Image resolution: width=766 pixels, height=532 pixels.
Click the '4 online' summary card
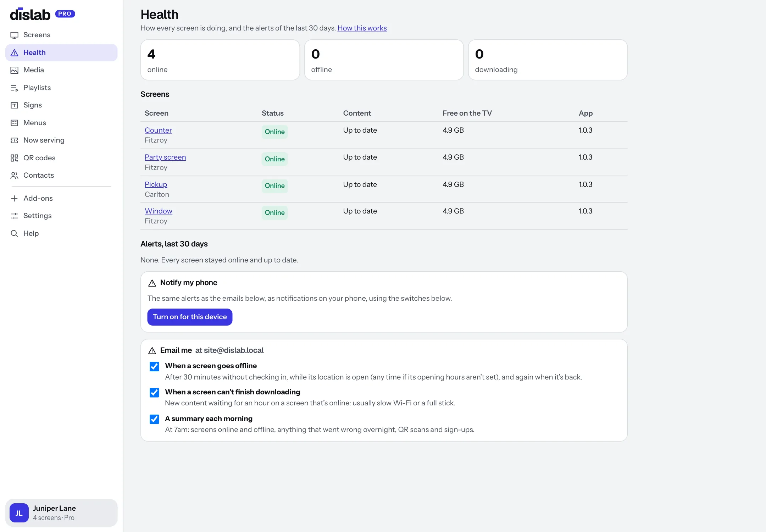pyautogui.click(x=220, y=60)
